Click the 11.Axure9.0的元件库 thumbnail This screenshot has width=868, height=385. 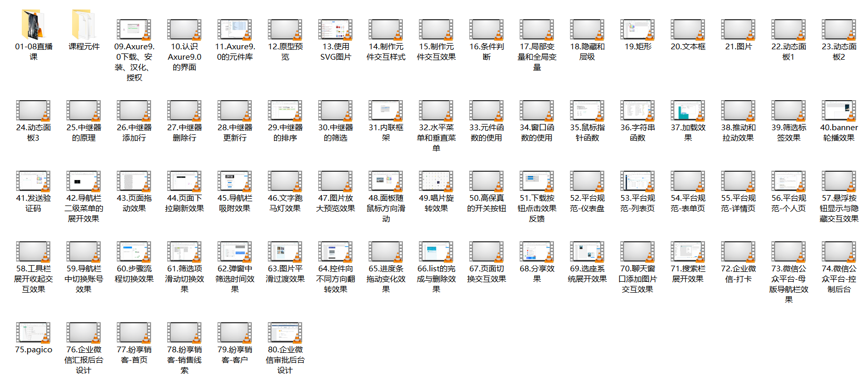(235, 30)
